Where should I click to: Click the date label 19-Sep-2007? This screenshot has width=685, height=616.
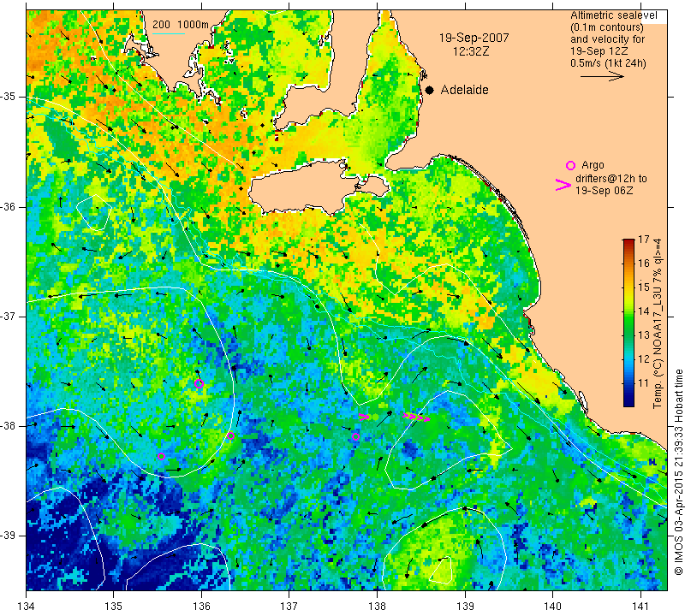[x=474, y=38]
